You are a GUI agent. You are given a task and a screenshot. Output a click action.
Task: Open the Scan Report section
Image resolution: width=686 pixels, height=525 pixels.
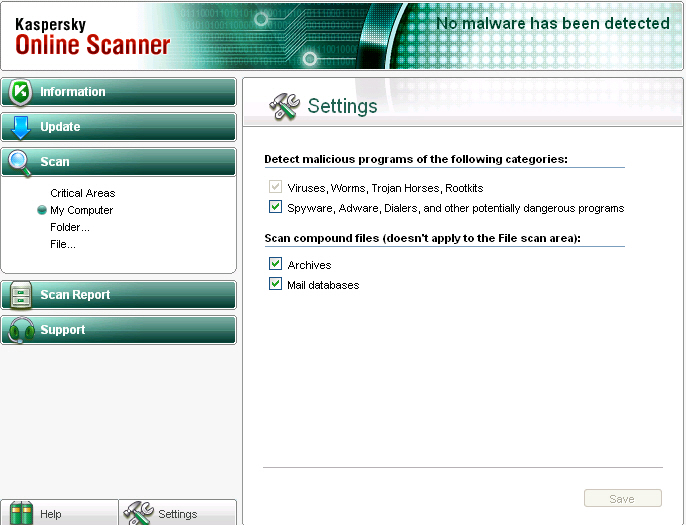coord(119,295)
